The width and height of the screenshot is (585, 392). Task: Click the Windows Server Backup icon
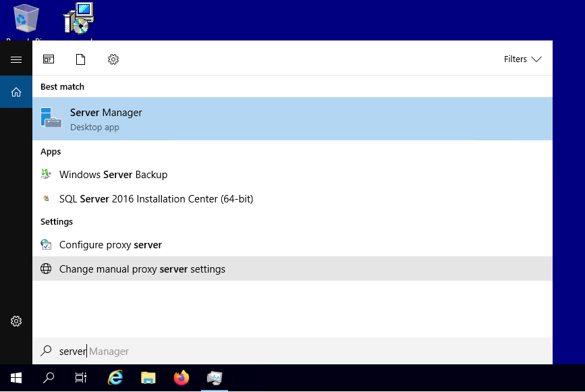tap(46, 174)
